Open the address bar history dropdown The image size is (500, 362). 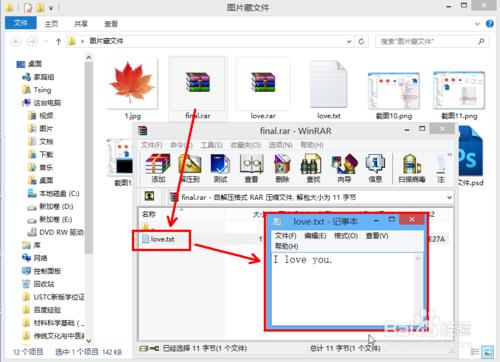point(349,41)
